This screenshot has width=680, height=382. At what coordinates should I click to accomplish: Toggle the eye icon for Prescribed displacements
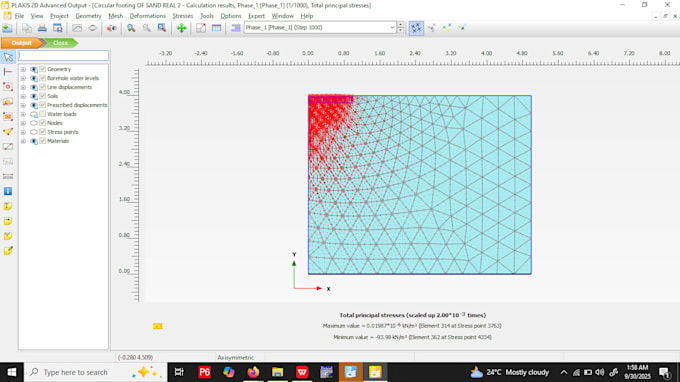33,105
